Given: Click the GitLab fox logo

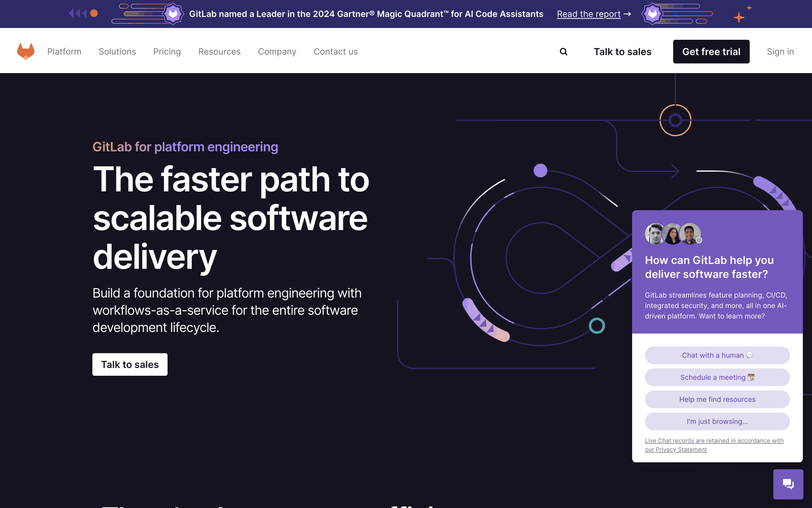Looking at the screenshot, I should click(x=26, y=51).
